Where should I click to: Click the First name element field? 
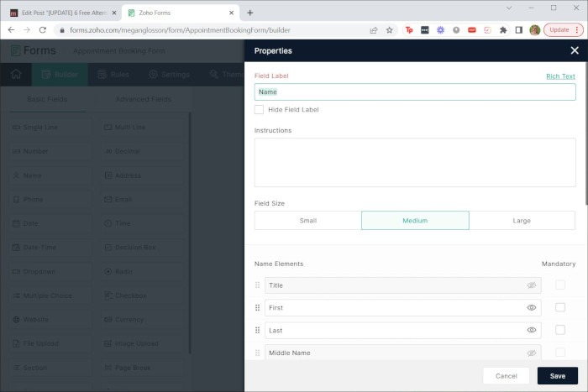402,308
